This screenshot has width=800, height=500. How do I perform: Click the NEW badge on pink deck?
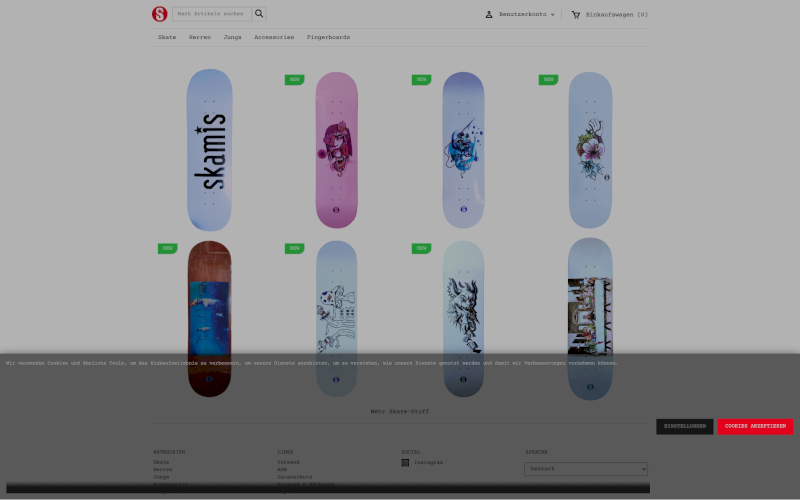(294, 80)
